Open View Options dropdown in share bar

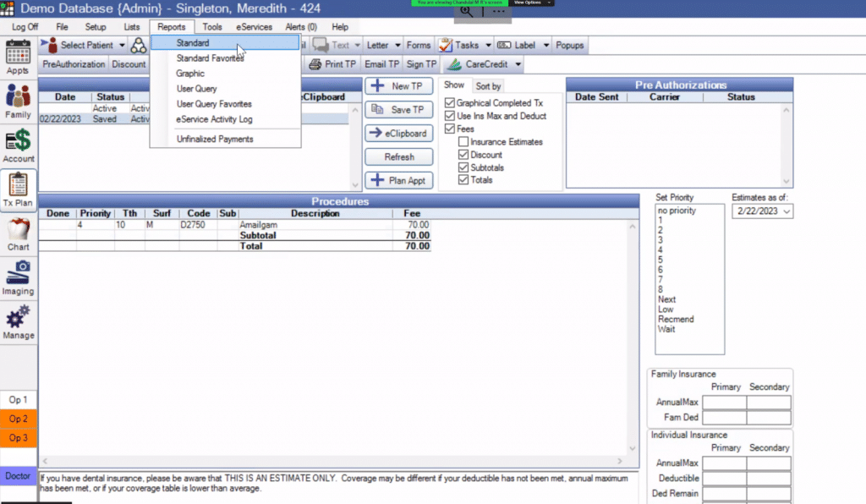tap(531, 3)
